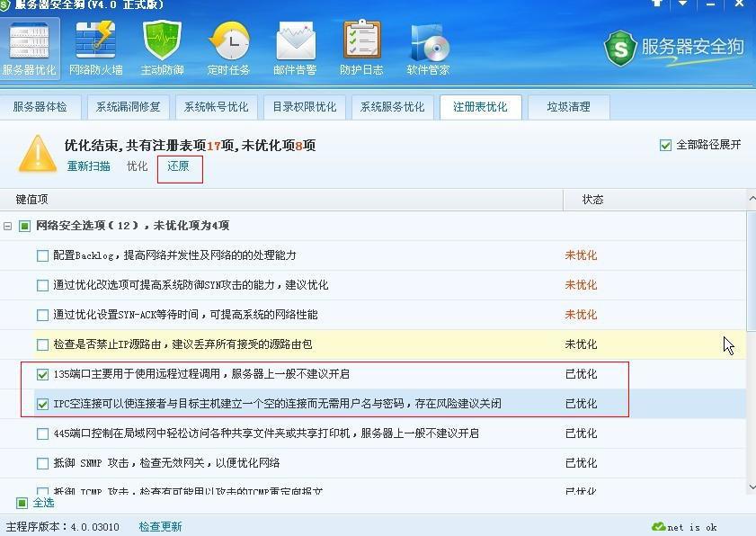The width and height of the screenshot is (756, 536).
Task: Click 检查更新 to check updates
Action: 159,526
